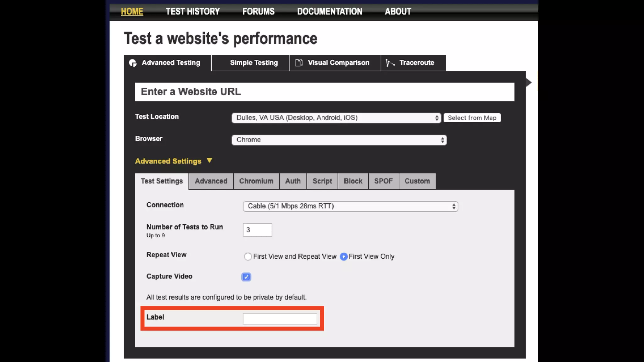
Task: Click the Enter a Website URL field
Action: [x=325, y=92]
